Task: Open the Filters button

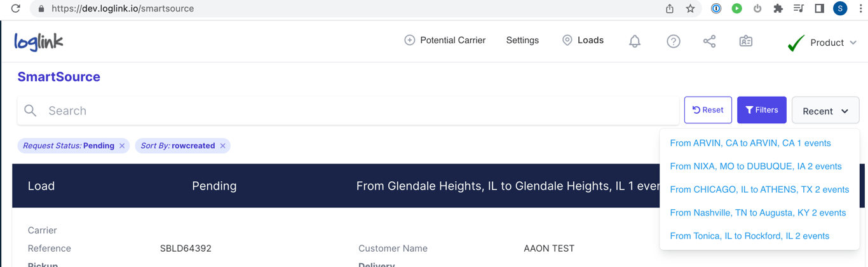Action: [761, 110]
